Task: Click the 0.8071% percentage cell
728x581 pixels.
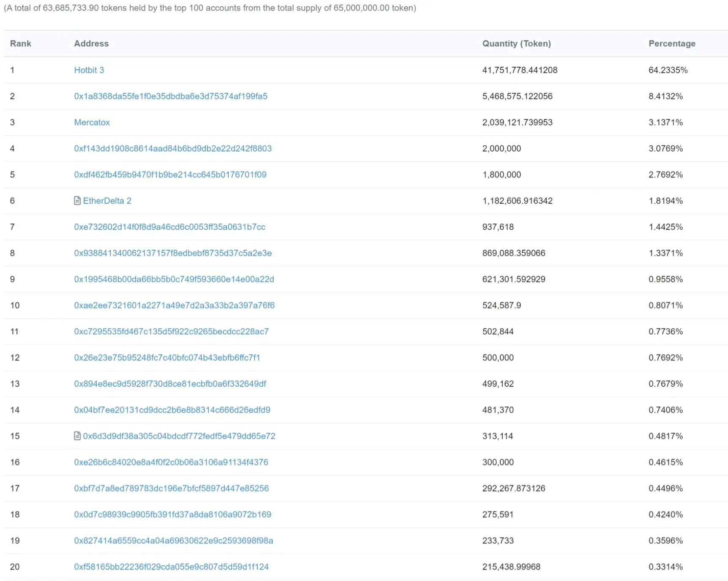Action: pyautogui.click(x=666, y=306)
